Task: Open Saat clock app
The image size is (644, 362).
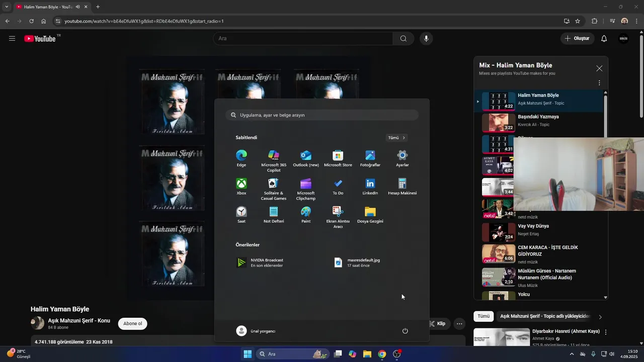Action: point(242,215)
